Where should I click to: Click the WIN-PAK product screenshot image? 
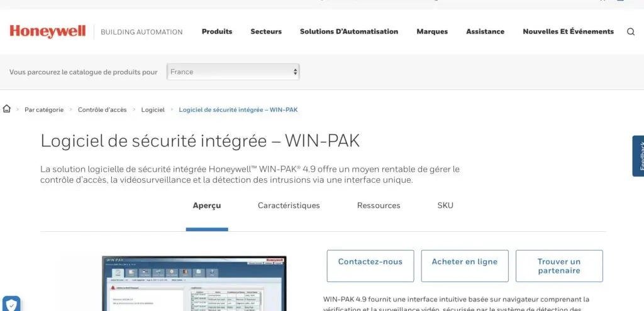pyautogui.click(x=194, y=283)
